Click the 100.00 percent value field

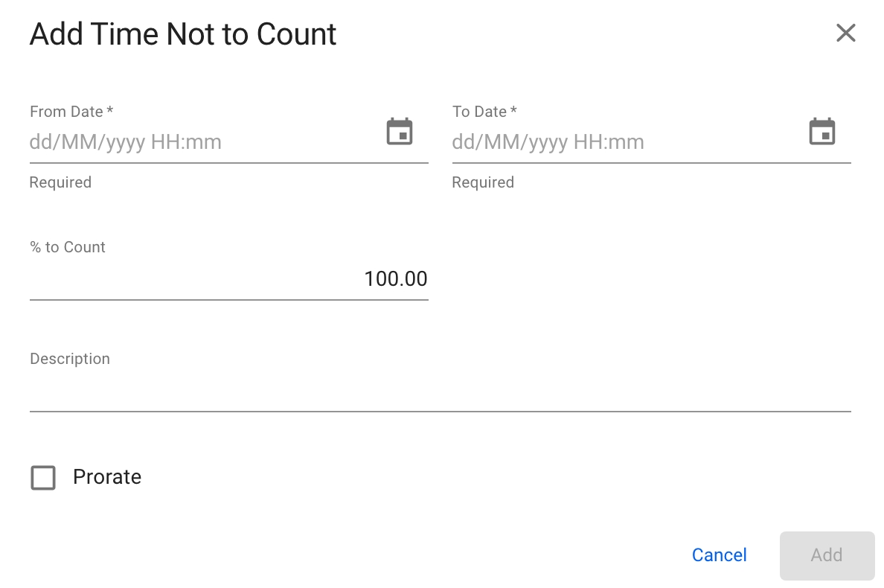pos(228,279)
